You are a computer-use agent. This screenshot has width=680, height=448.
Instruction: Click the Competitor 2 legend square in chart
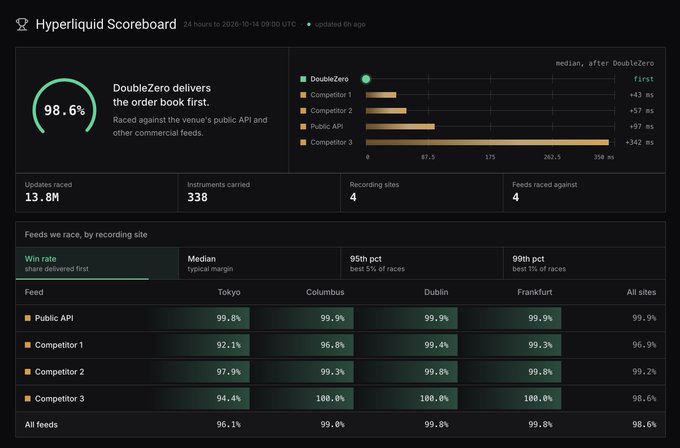pos(303,111)
